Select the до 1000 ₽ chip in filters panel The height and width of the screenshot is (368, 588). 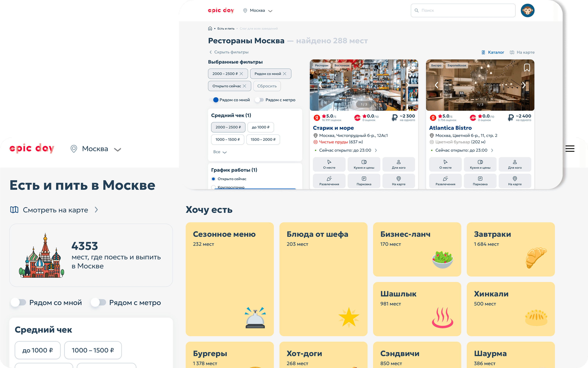(x=261, y=127)
